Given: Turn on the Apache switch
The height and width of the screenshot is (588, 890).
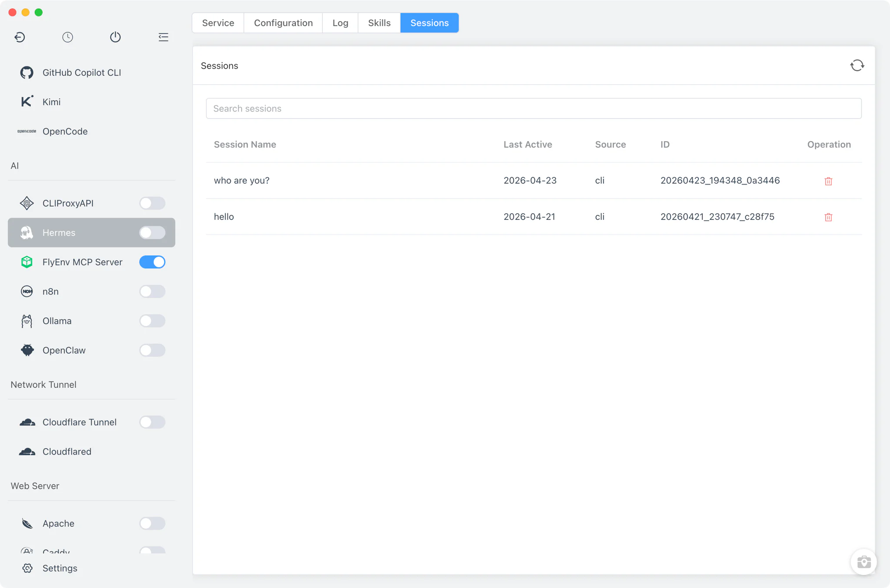Looking at the screenshot, I should (x=152, y=523).
